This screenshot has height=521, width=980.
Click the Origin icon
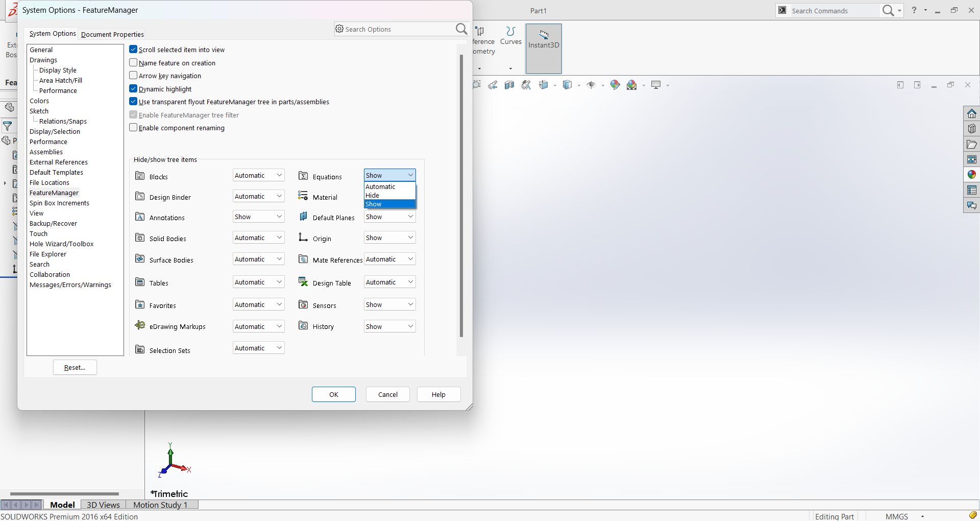(x=303, y=238)
